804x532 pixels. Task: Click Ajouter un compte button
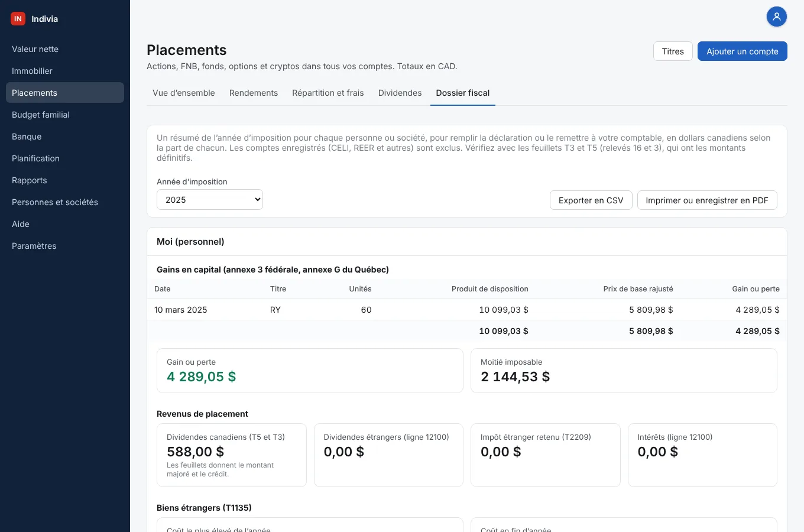743,51
